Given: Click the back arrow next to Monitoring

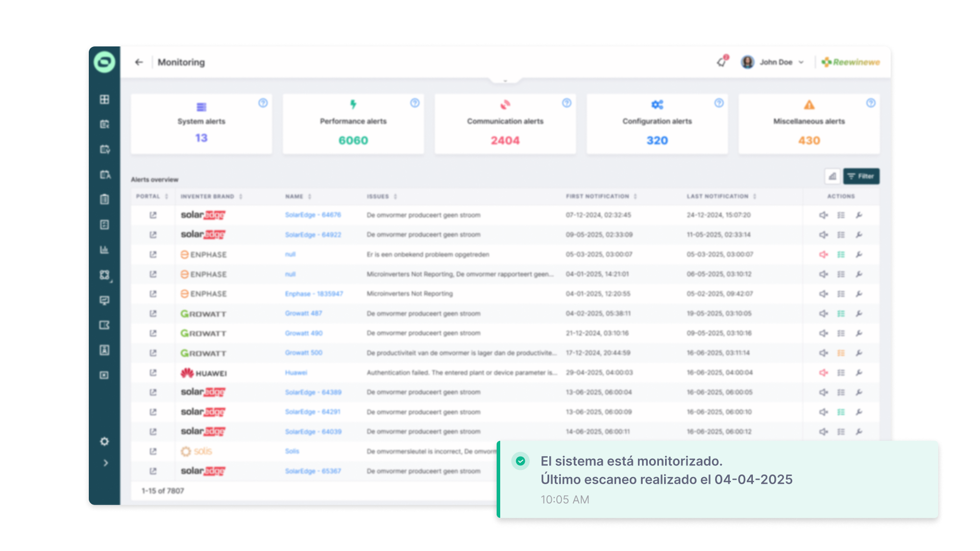Looking at the screenshot, I should point(139,62).
